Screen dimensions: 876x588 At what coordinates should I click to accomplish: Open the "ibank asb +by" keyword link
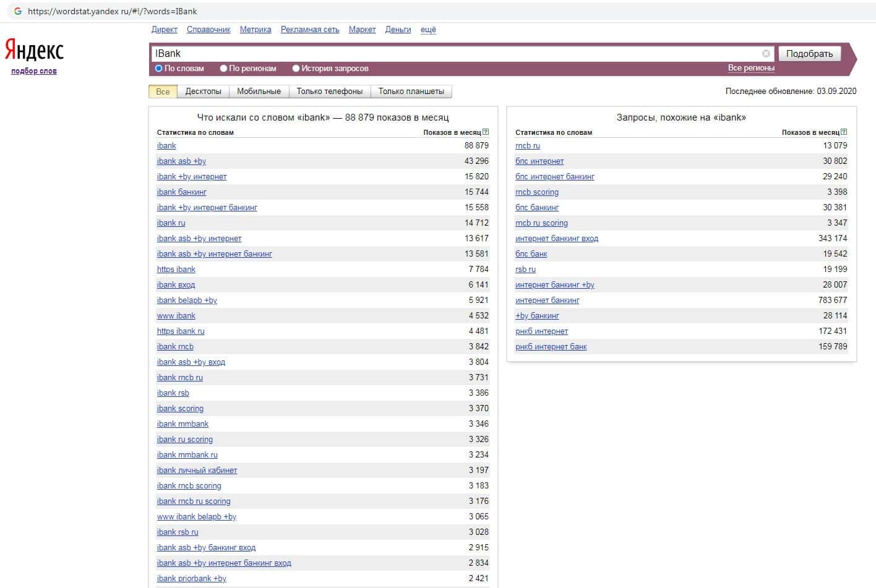(x=181, y=161)
